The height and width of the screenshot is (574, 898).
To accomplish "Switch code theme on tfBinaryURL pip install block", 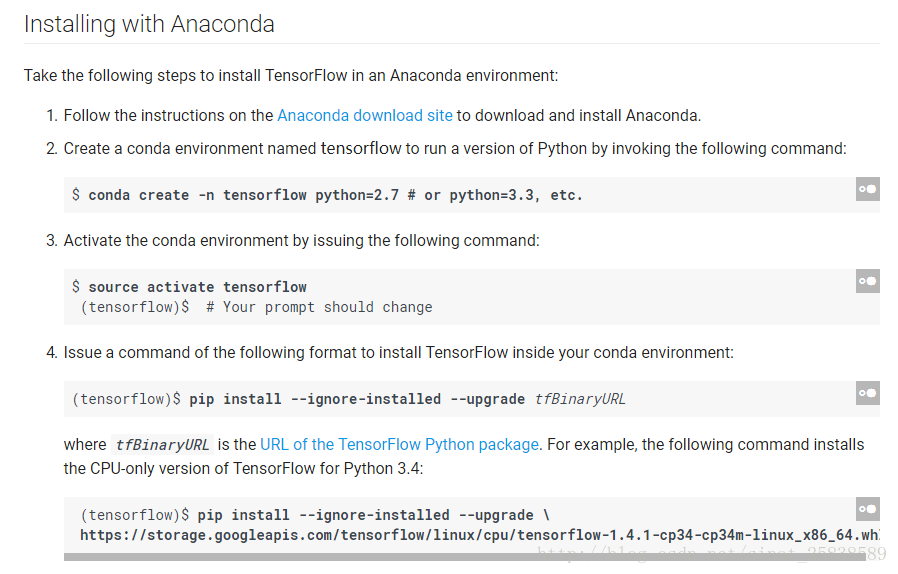I will [868, 393].
